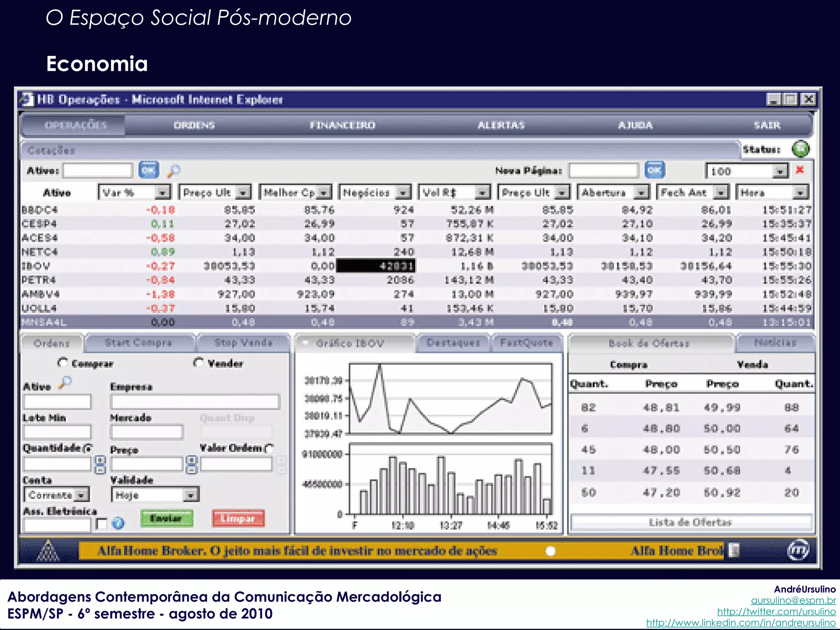The height and width of the screenshot is (630, 840).
Task: Switch to the Destaques tab
Action: (x=453, y=343)
